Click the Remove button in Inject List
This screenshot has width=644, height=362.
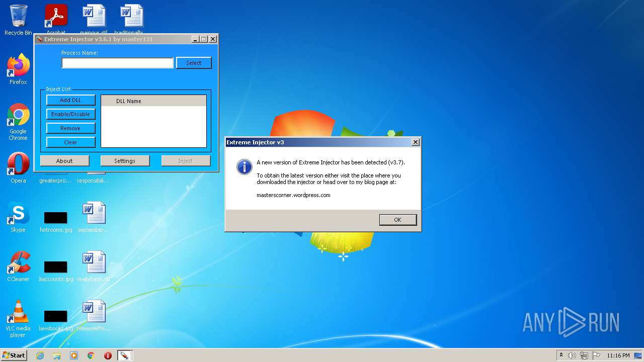tap(70, 128)
